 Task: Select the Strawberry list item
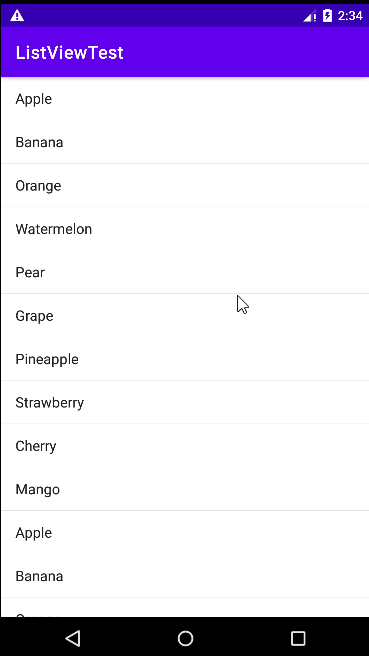(184, 402)
